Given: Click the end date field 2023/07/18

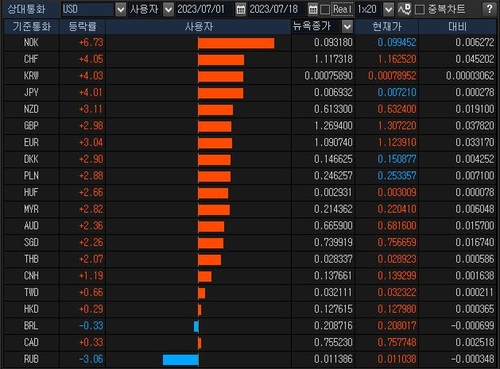Looking at the screenshot, I should click(277, 9).
